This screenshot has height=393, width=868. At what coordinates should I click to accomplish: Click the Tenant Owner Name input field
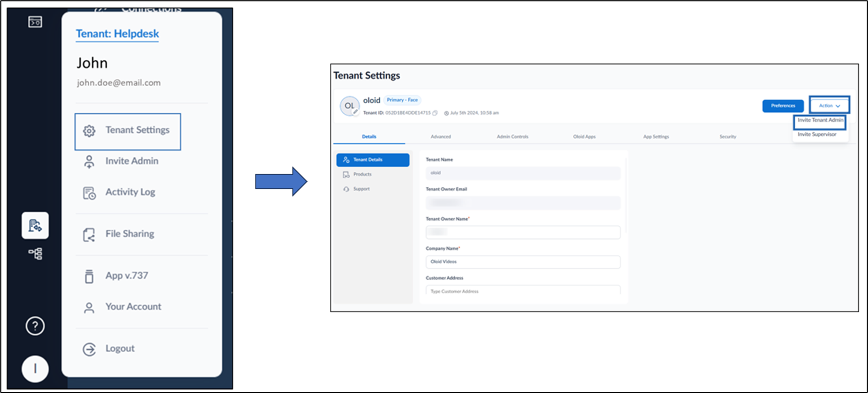click(x=523, y=232)
